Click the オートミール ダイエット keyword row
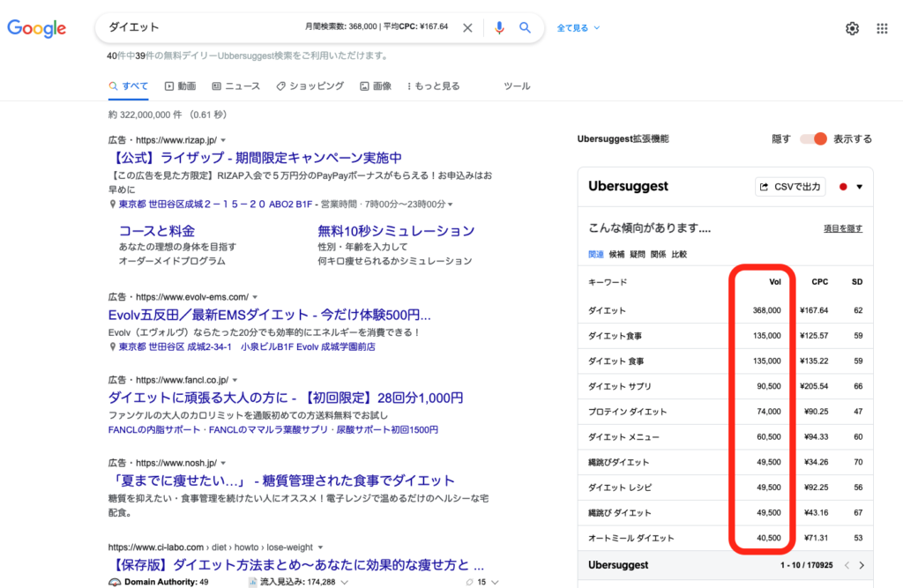903x588 pixels. 725,539
